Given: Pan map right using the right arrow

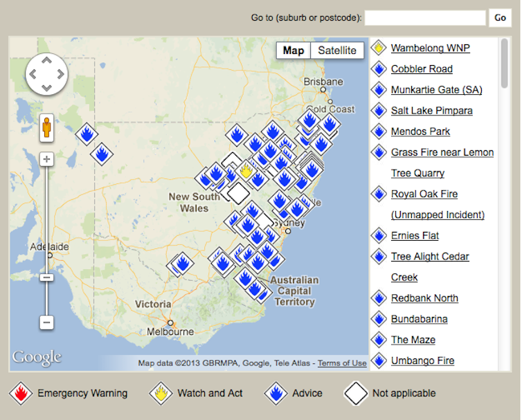Looking at the screenshot, I should pyautogui.click(x=60, y=73).
